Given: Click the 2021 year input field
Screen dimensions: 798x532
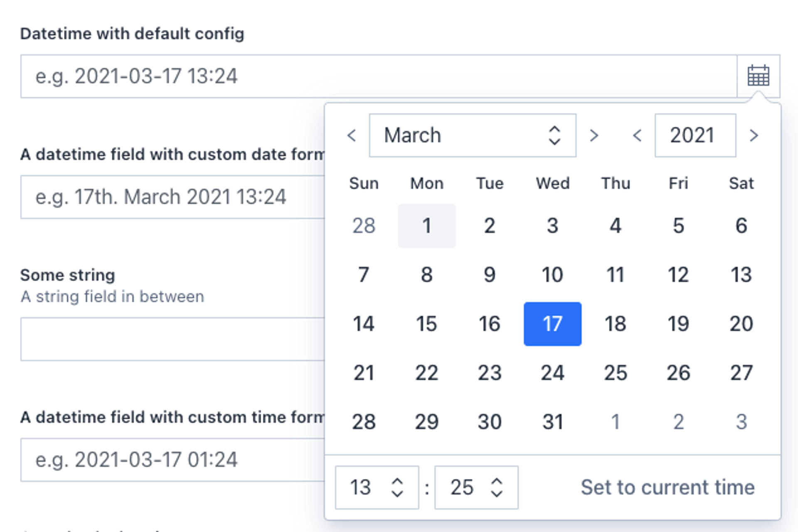Looking at the screenshot, I should coord(695,135).
